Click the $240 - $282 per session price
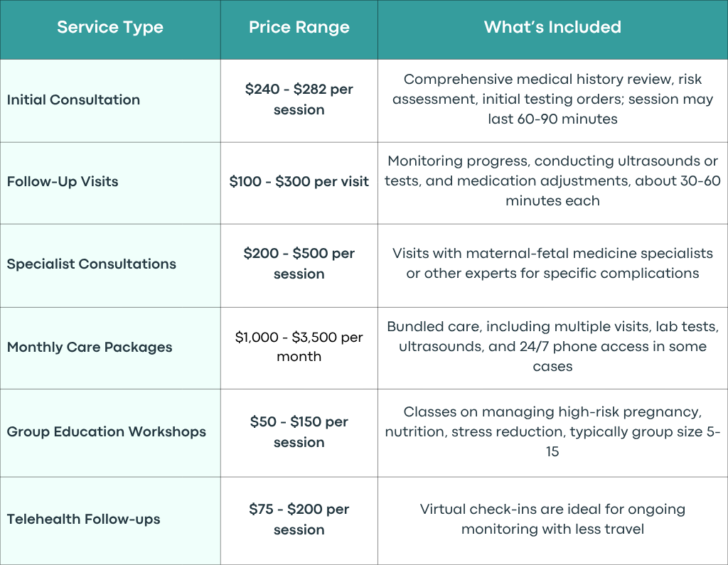This screenshot has height=565, width=728. click(x=299, y=99)
